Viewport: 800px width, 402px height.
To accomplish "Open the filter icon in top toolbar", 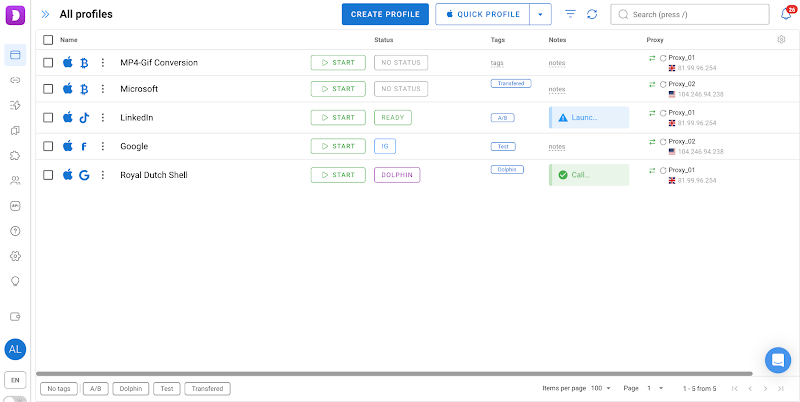I will point(570,15).
